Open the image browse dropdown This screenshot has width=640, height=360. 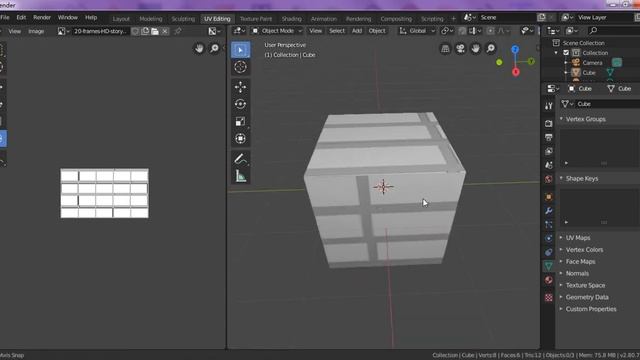[63, 31]
